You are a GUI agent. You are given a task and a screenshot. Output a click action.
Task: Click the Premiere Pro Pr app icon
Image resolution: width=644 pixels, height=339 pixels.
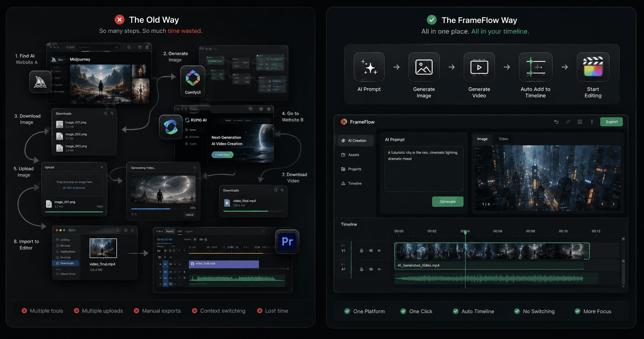pyautogui.click(x=287, y=241)
